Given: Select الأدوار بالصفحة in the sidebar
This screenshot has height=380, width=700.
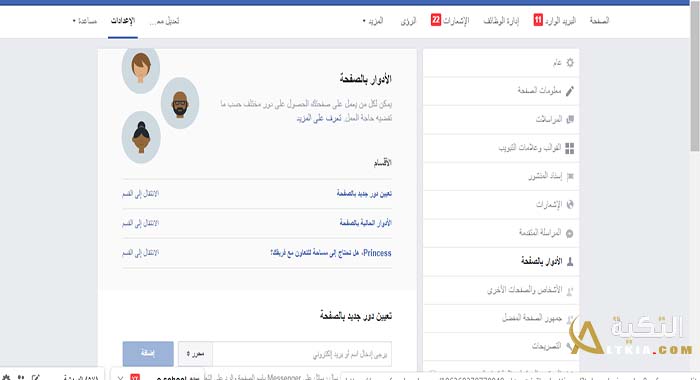Looking at the screenshot, I should 501,262.
